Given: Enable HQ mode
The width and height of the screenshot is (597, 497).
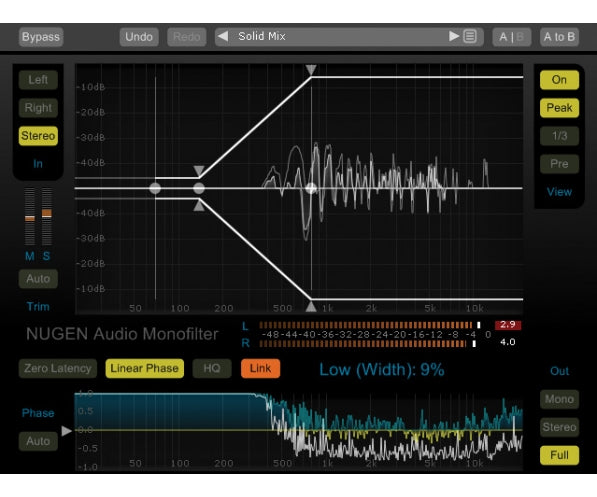Looking at the screenshot, I should pyautogui.click(x=212, y=368).
